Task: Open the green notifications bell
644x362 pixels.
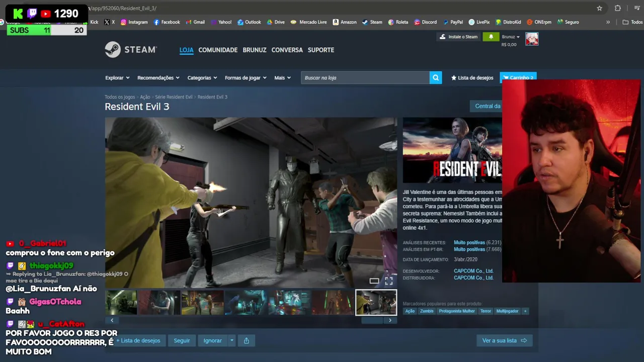Action: [491, 37]
